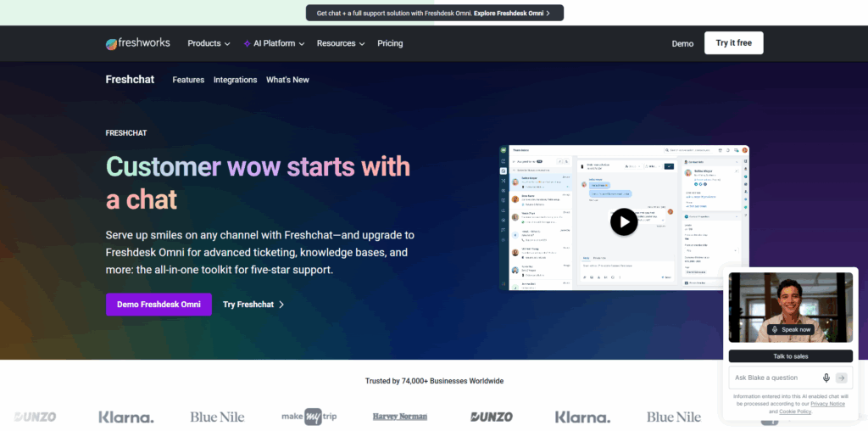Click 'Trusted by 74,000+ Businesses Worldwide' text

click(x=434, y=381)
